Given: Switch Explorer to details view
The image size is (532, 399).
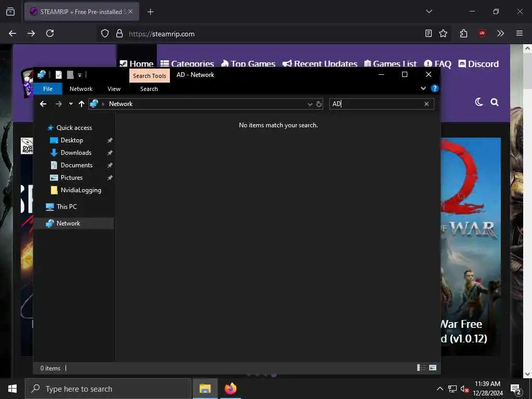Looking at the screenshot, I should (421, 368).
